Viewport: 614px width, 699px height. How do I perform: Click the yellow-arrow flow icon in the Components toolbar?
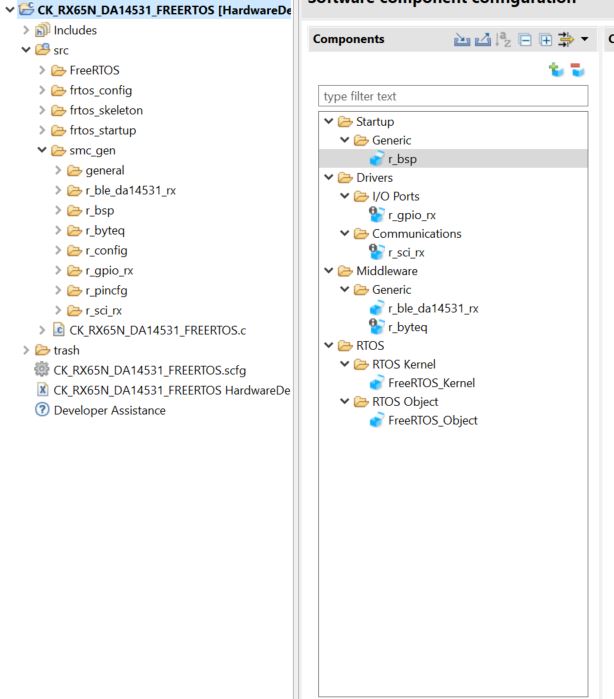(x=566, y=39)
